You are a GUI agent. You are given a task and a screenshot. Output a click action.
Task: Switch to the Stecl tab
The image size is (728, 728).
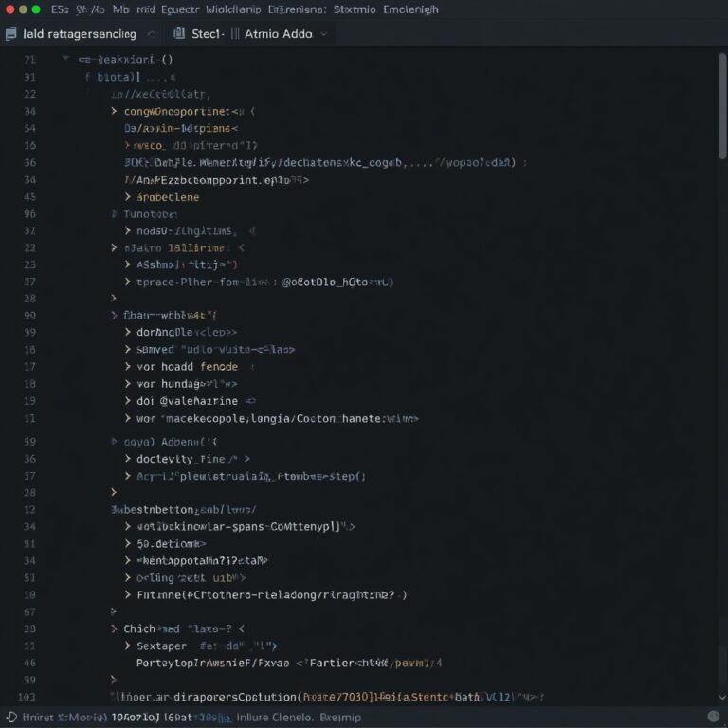[208, 34]
